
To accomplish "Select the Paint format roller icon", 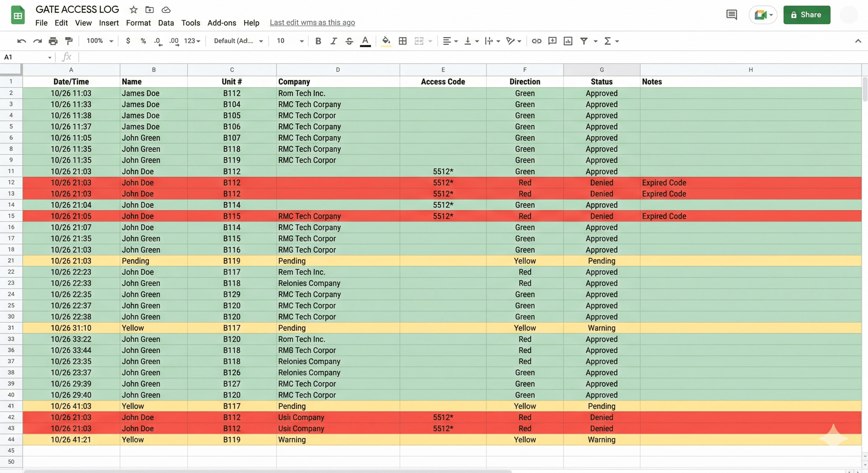I will pos(69,41).
